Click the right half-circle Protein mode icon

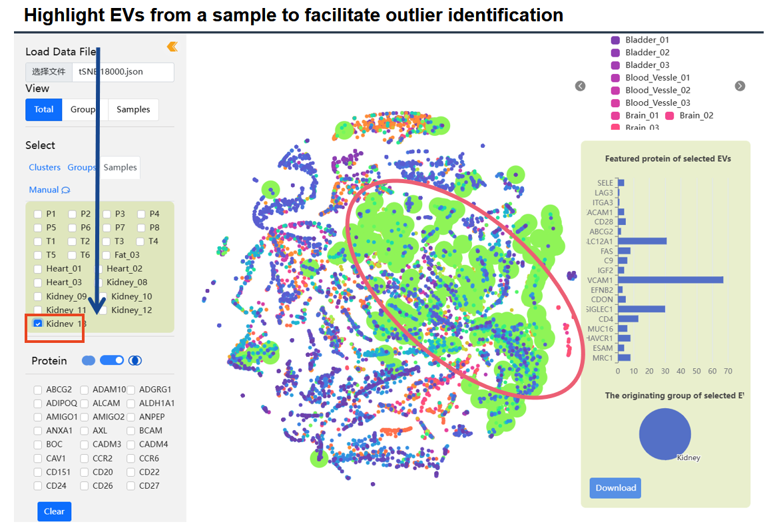pyautogui.click(x=134, y=361)
